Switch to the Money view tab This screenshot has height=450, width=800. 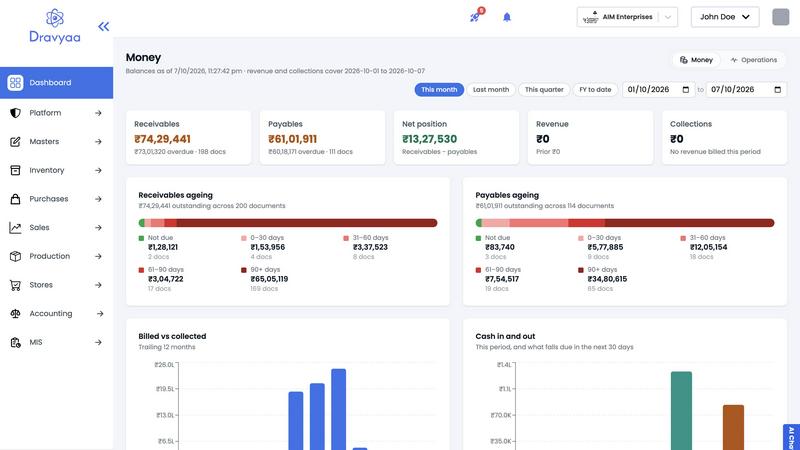point(696,60)
